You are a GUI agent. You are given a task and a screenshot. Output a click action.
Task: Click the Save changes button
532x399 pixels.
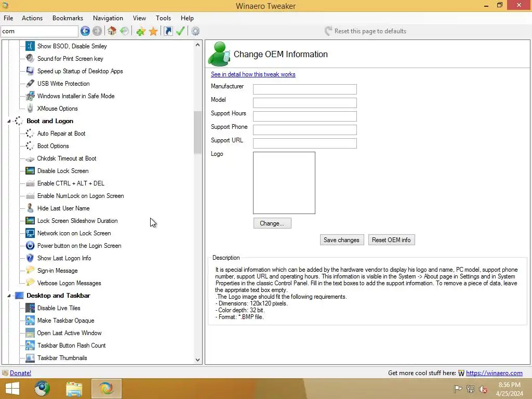pos(342,240)
